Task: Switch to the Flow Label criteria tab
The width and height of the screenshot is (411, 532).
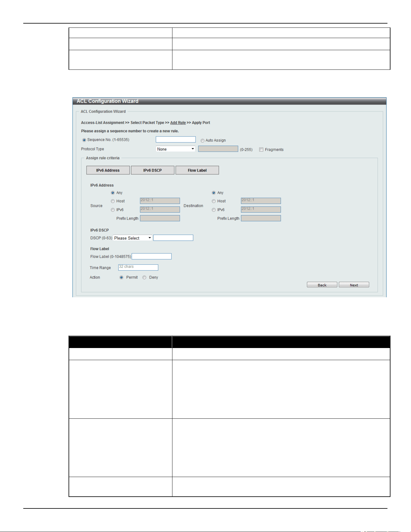Action: (197, 170)
